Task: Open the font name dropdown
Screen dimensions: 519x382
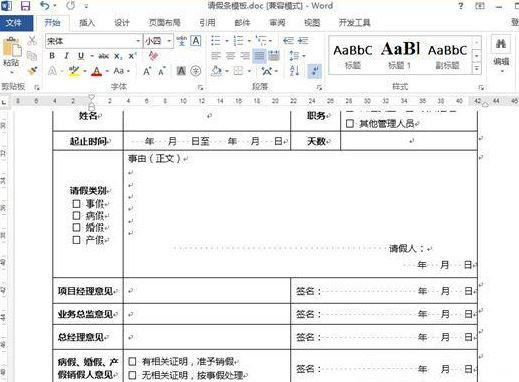Action: pyautogui.click(x=138, y=41)
